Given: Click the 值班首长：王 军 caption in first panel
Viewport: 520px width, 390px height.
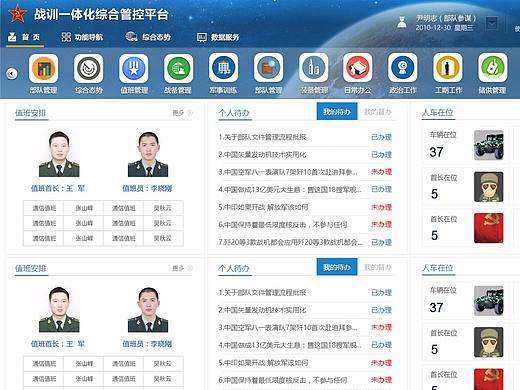Looking at the screenshot, I should [58, 188].
